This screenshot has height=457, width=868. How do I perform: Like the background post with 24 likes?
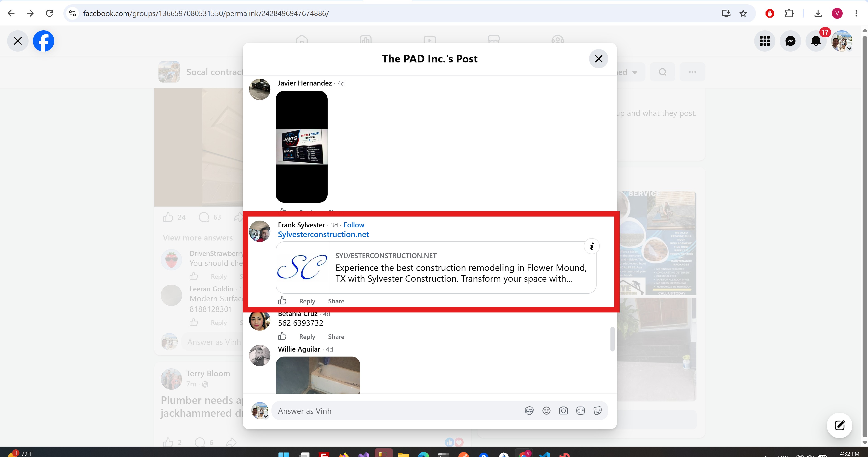point(168,217)
